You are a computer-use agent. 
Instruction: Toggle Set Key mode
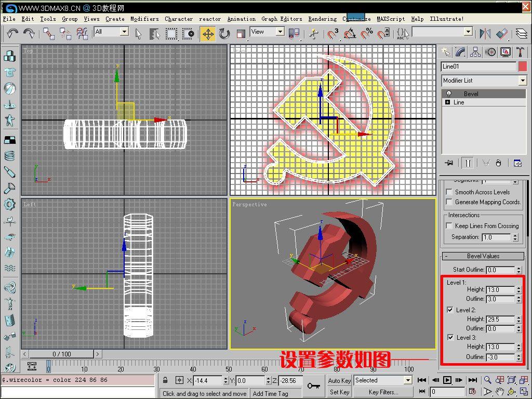click(339, 392)
